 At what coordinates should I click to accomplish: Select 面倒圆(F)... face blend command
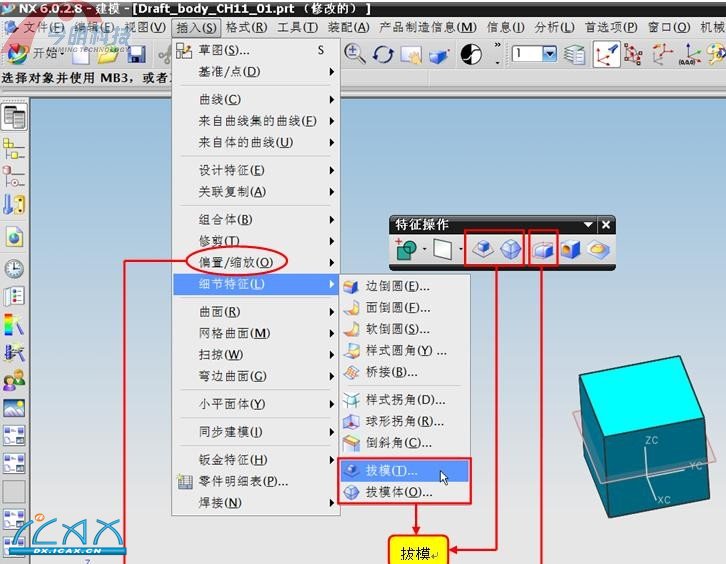(x=405, y=307)
